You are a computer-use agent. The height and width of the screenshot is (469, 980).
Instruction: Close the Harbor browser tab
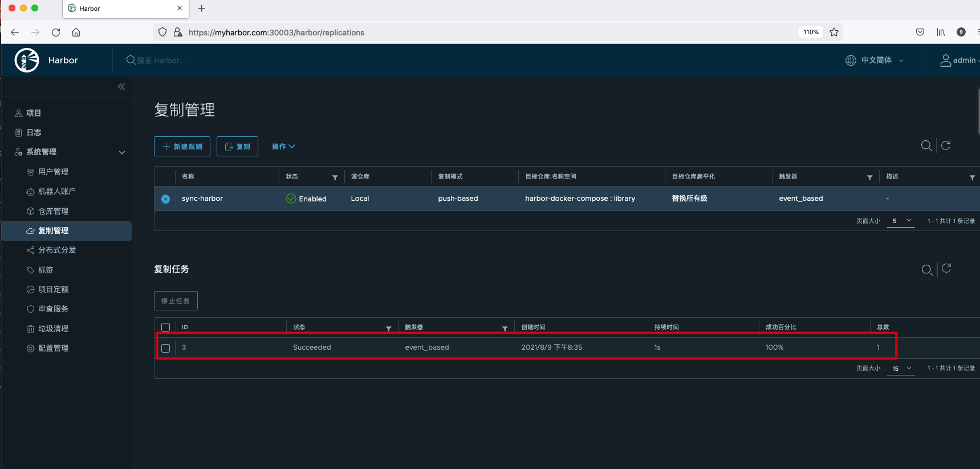click(x=180, y=9)
